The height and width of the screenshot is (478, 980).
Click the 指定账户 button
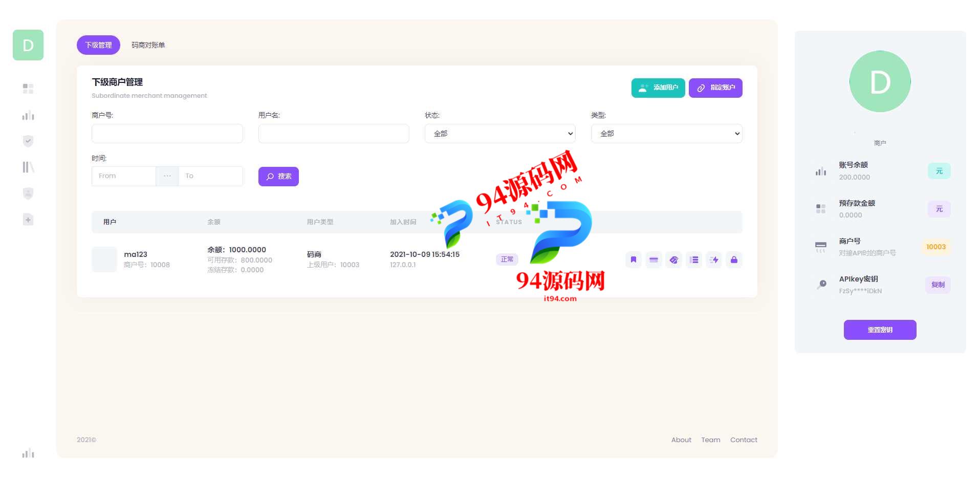pos(715,88)
